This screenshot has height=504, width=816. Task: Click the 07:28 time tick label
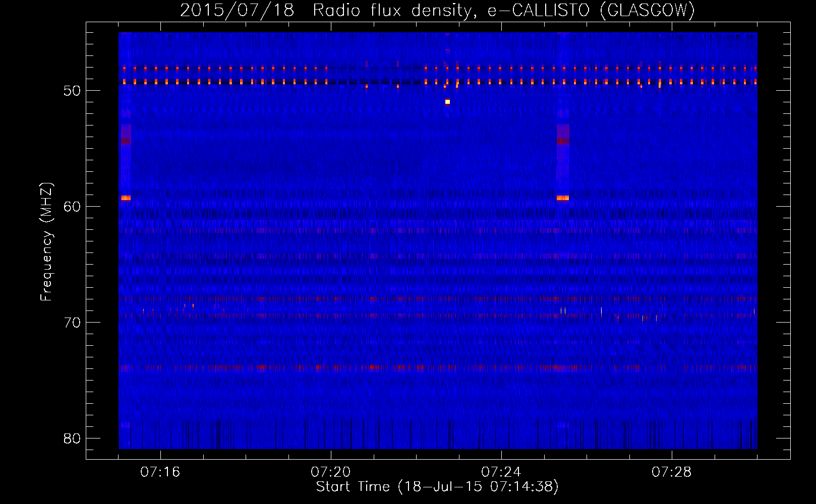[x=671, y=472]
